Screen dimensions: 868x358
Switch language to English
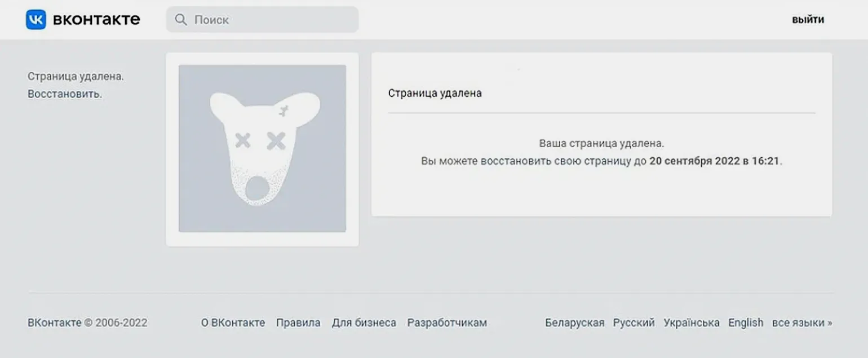coord(746,323)
